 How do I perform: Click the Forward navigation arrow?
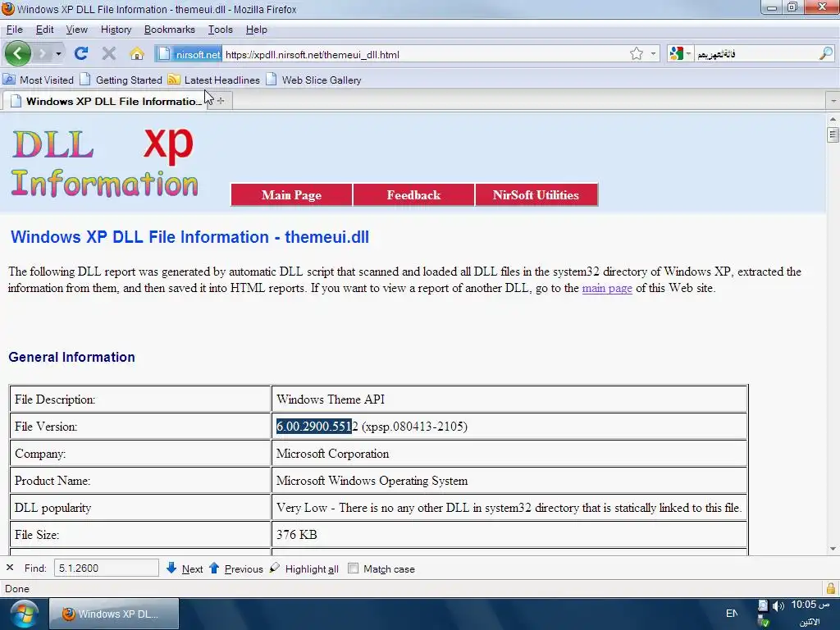coord(42,53)
